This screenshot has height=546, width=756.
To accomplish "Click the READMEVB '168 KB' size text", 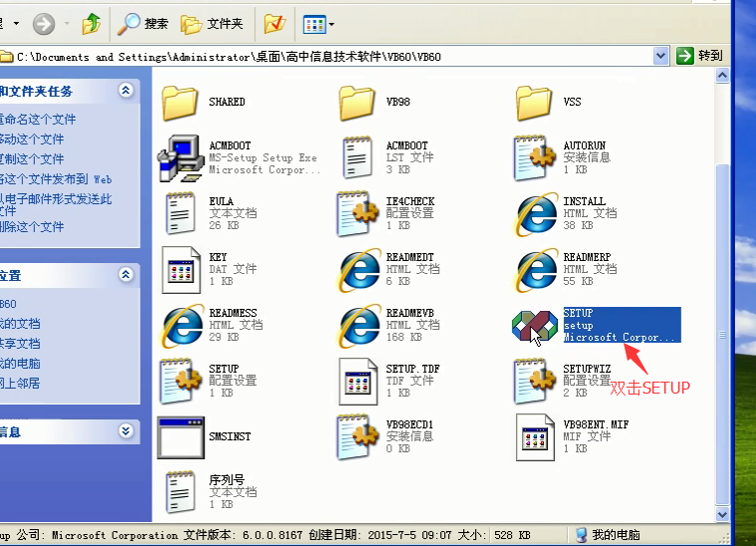I will [x=404, y=337].
